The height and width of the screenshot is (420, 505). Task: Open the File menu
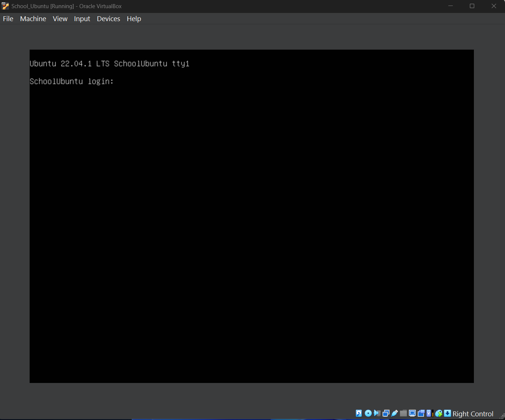pyautogui.click(x=8, y=19)
